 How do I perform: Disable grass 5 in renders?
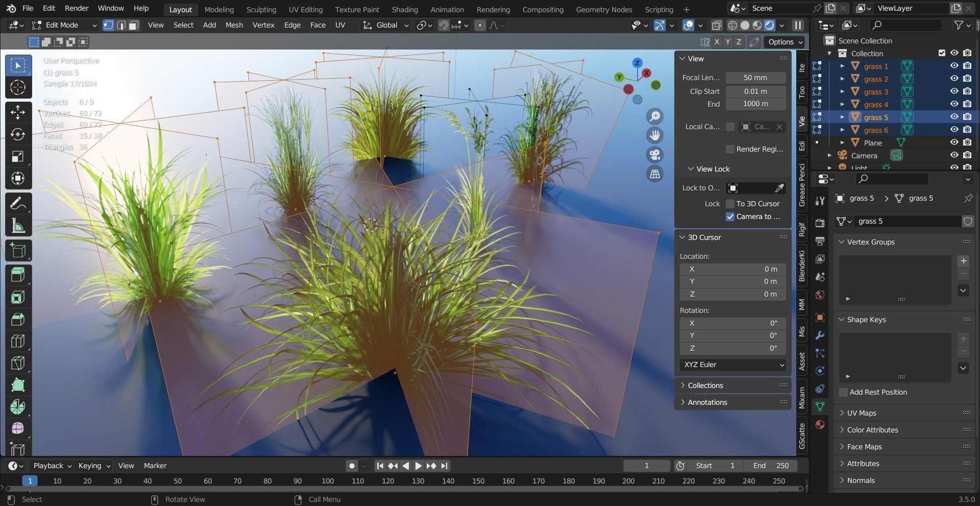pyautogui.click(x=967, y=117)
